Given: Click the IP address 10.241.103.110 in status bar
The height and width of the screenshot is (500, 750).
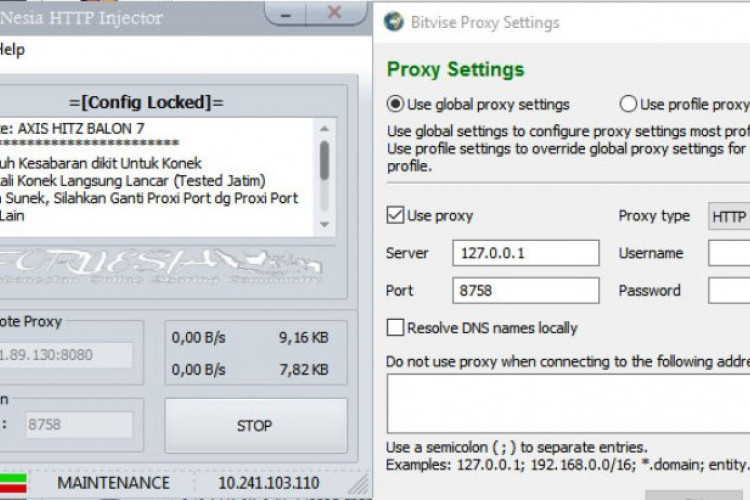Looking at the screenshot, I should point(269,483).
